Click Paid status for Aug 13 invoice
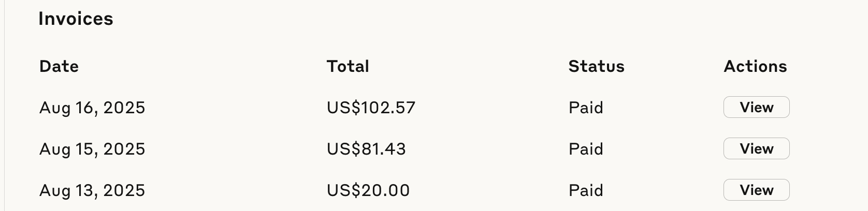The image size is (868, 211). [x=586, y=190]
